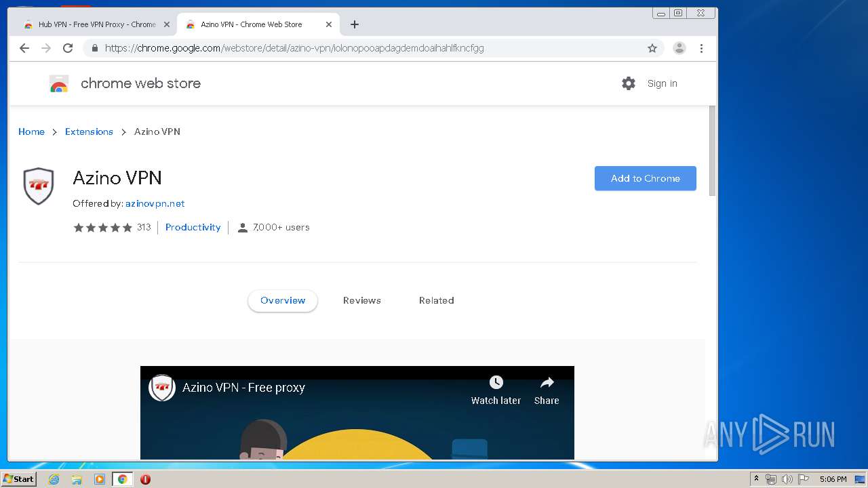
Task: Click the chrome web store logo icon
Action: (59, 83)
